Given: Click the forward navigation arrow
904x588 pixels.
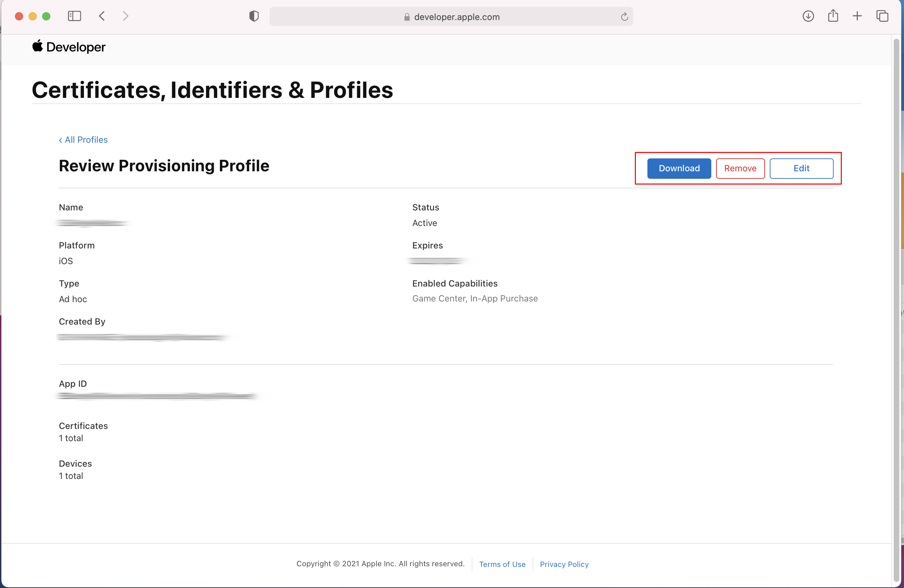Looking at the screenshot, I should pos(125,16).
